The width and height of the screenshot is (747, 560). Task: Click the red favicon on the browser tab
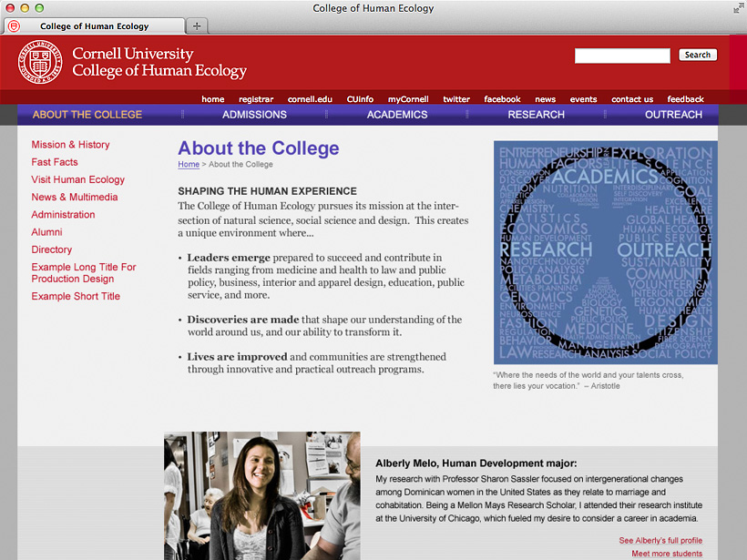(15, 26)
